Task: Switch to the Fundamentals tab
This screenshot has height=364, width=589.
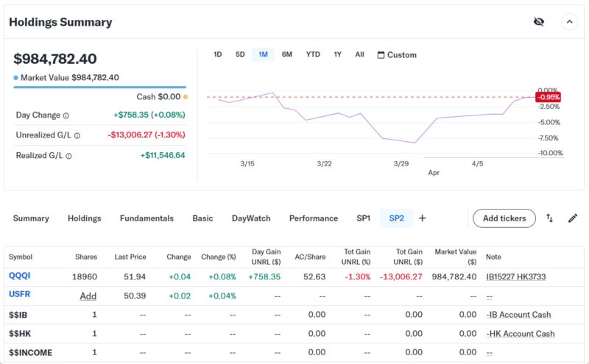Action: tap(147, 218)
